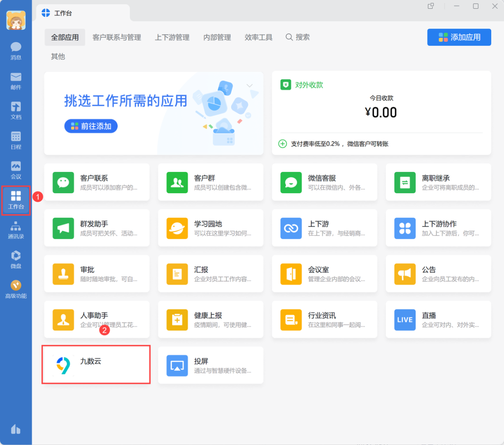
Task: Click the 搜索 search field
Action: 298,37
